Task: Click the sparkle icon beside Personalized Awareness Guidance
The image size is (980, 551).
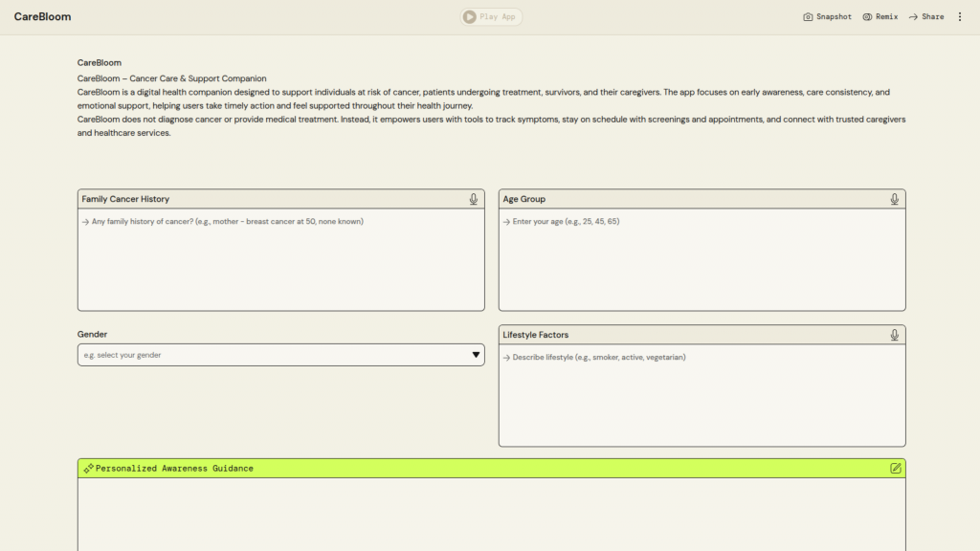Action: (x=88, y=469)
